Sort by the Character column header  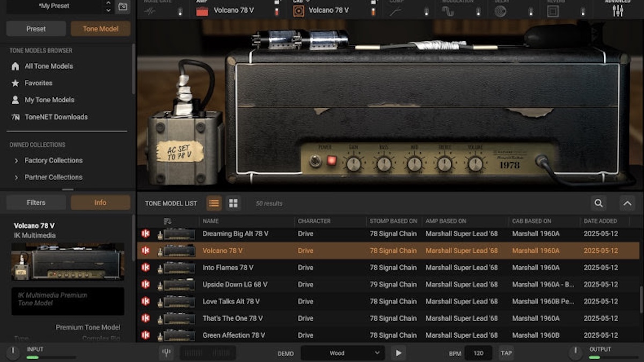tap(314, 221)
